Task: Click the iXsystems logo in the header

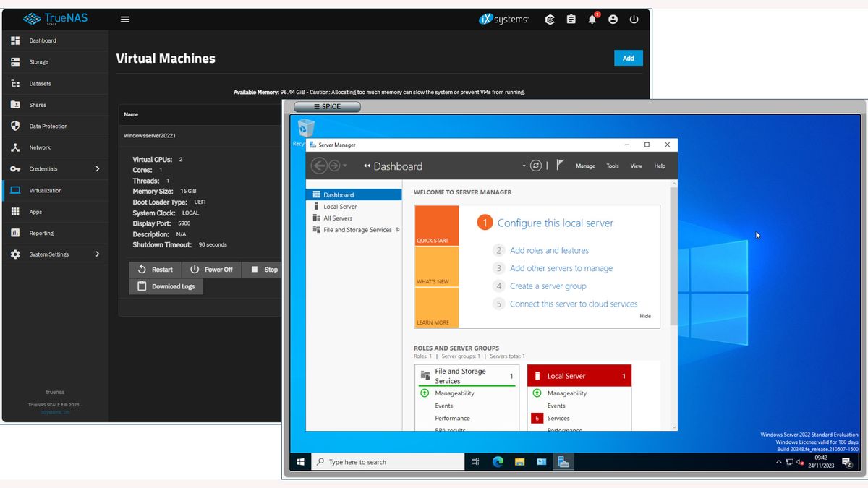Action: click(x=504, y=20)
